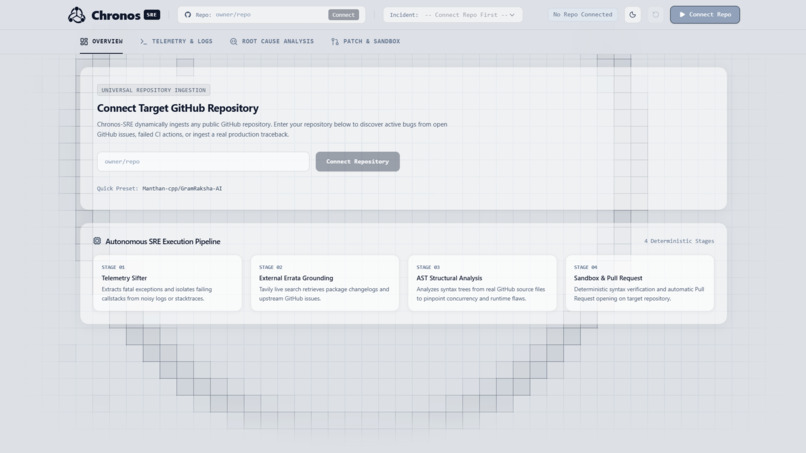The image size is (806, 453).
Task: Click the GitHub icon in header repo field
Action: click(188, 15)
